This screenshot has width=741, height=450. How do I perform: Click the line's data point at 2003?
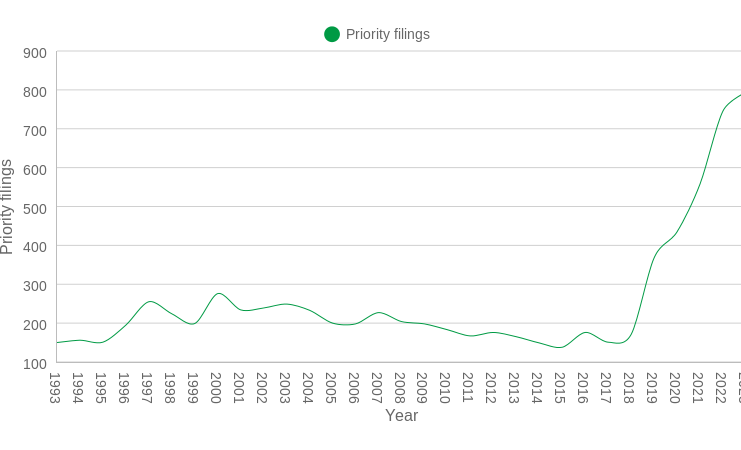(x=285, y=304)
